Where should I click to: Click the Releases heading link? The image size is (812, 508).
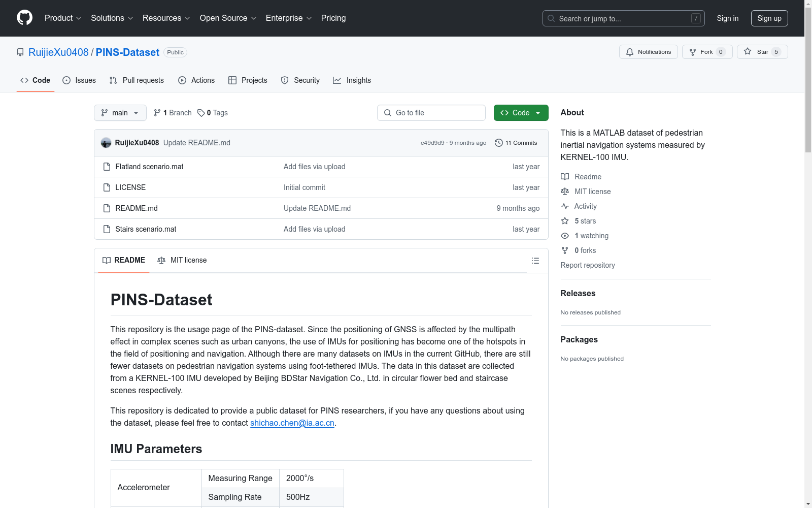(x=578, y=293)
